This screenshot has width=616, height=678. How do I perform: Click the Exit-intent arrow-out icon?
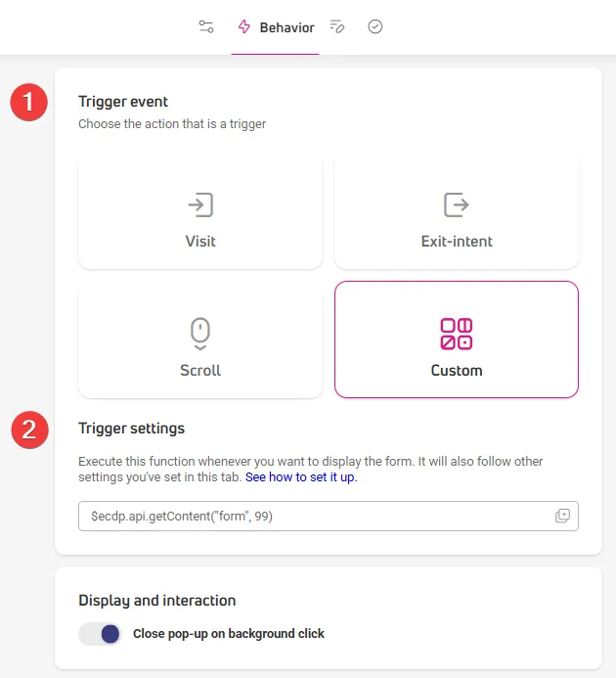pos(457,204)
